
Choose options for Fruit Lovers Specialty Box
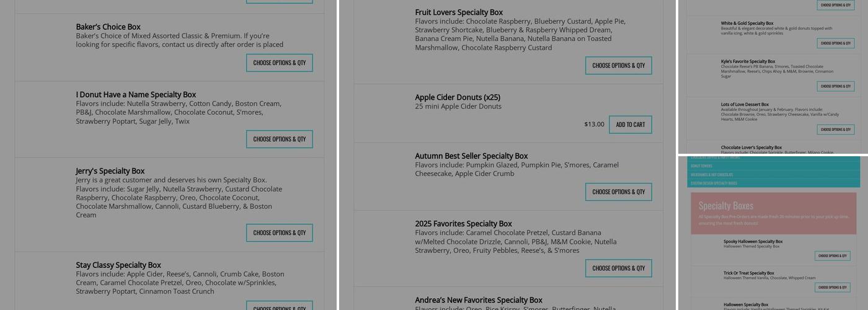618,65
